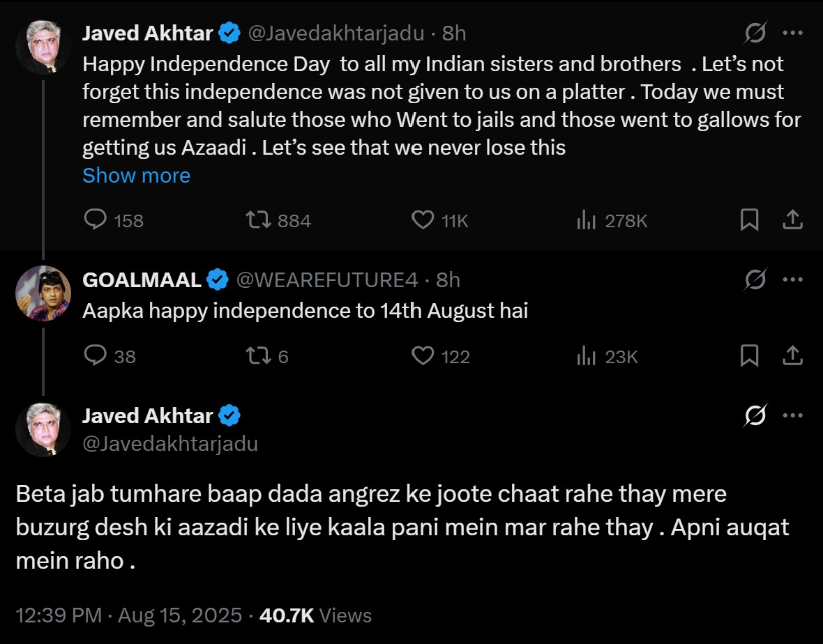View analytics showing 278K views

pos(586,221)
